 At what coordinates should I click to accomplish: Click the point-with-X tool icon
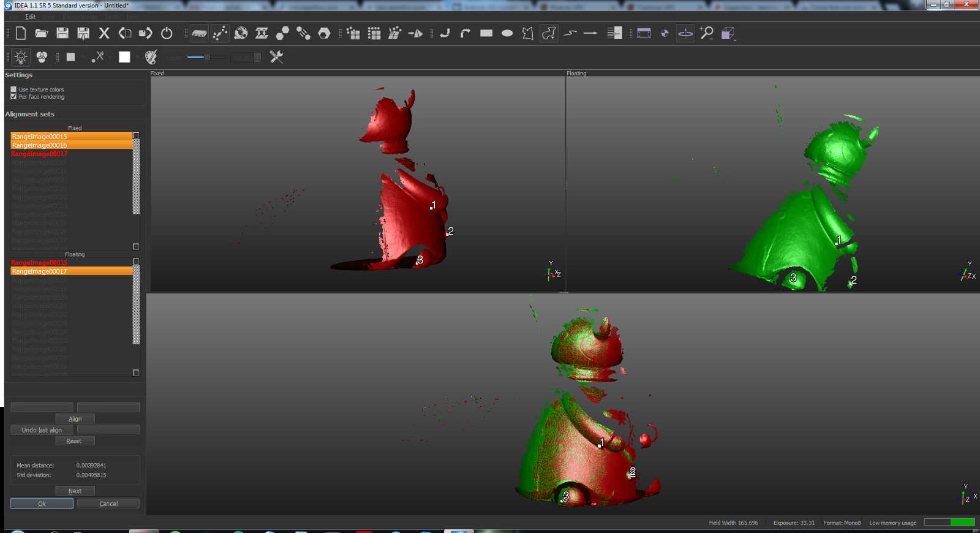(x=98, y=57)
